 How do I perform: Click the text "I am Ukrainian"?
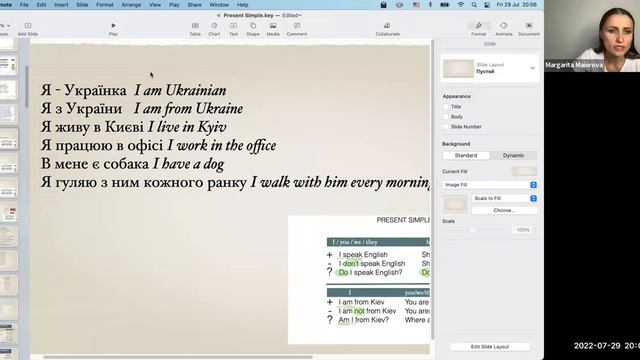(180, 90)
